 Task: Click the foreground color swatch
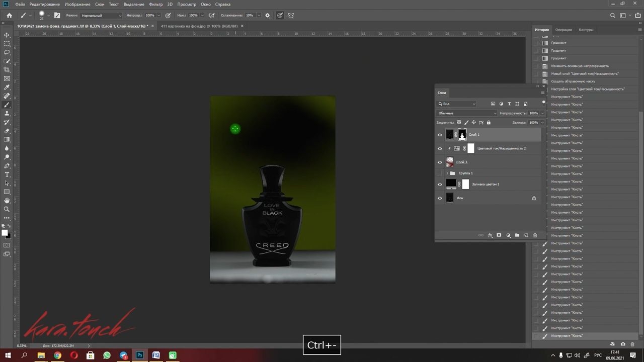5,233
